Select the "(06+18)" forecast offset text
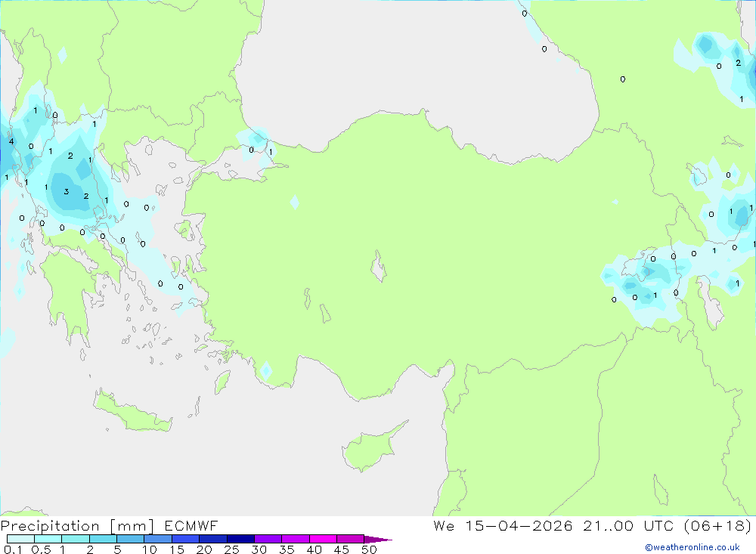This screenshot has width=756, height=554. click(x=718, y=526)
